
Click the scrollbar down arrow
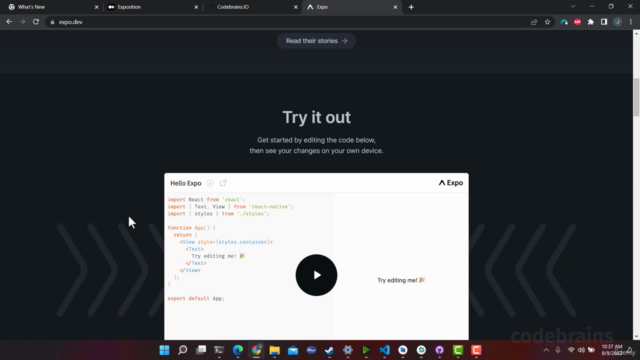click(x=636, y=336)
